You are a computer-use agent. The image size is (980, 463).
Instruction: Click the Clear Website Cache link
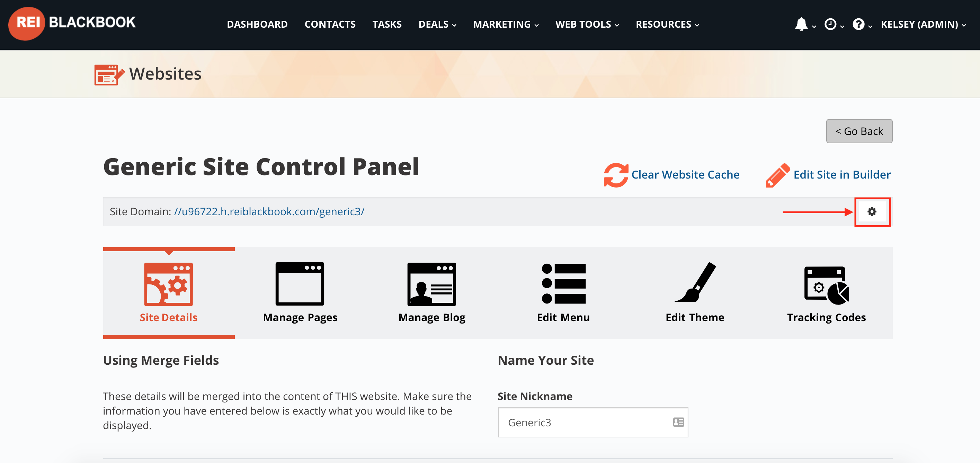[x=686, y=174]
